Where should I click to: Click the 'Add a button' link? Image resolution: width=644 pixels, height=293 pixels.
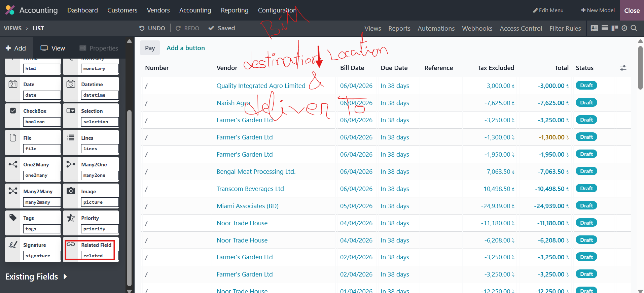(186, 48)
